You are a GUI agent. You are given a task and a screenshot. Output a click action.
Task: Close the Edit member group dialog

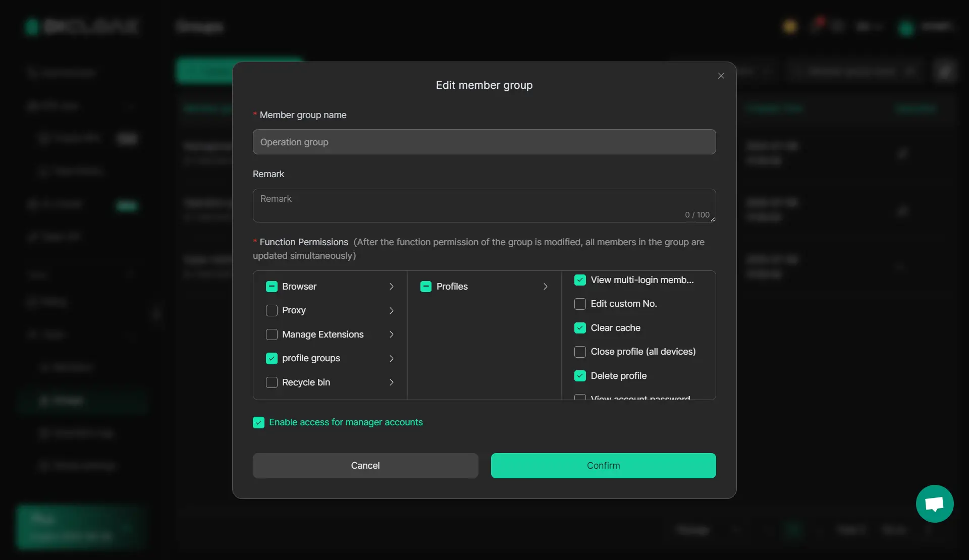721,76
